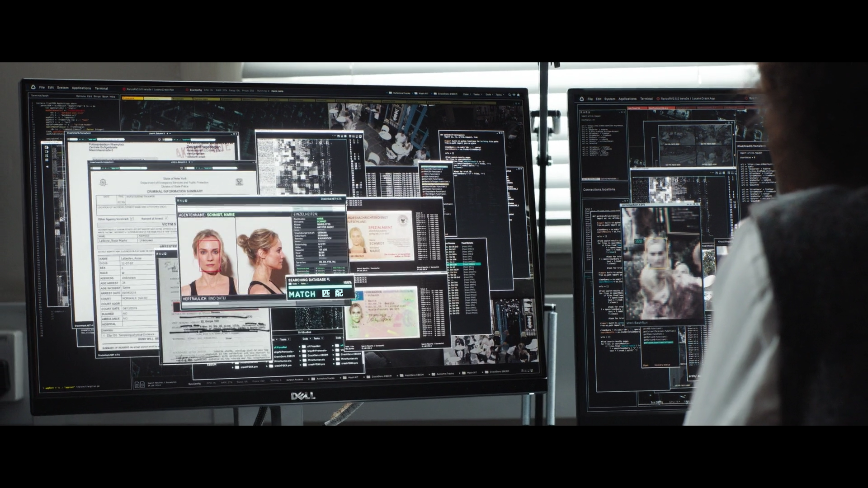
Task: Open the Terminal menu on the left monitor
Action: (101, 89)
